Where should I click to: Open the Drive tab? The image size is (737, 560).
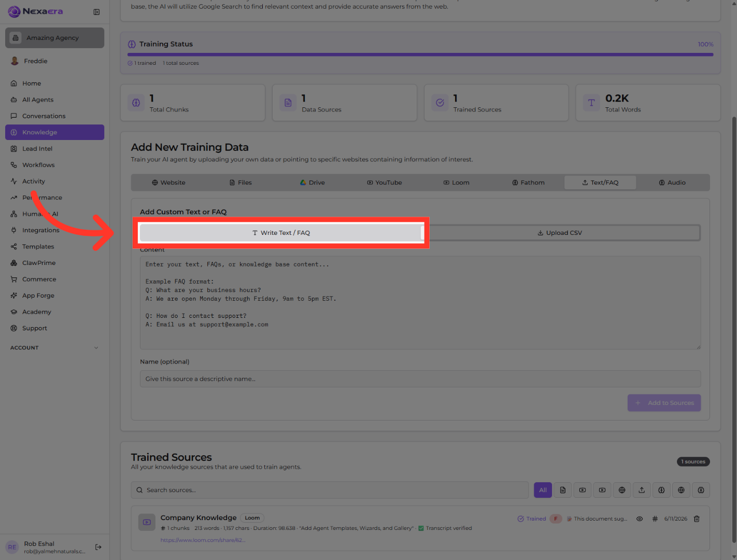tap(313, 183)
